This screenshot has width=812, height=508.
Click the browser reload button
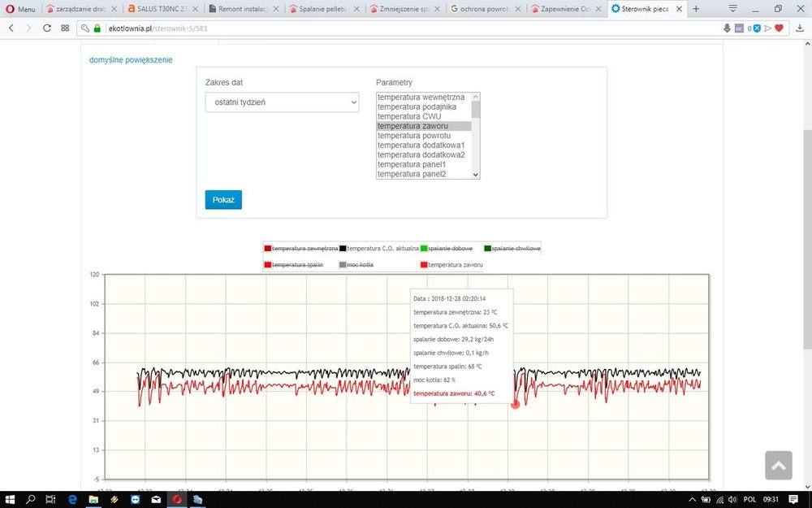[x=47, y=28]
